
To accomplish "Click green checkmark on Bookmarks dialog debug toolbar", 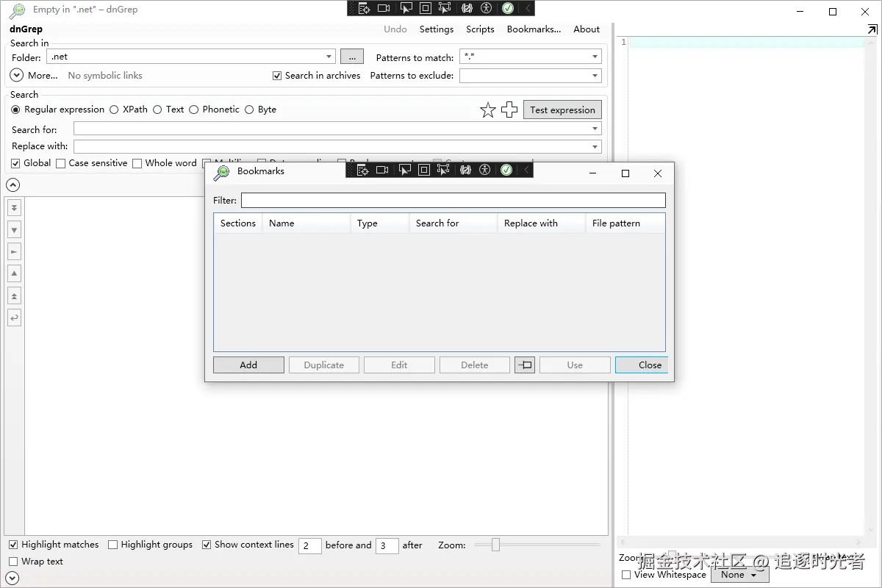I will click(x=506, y=170).
